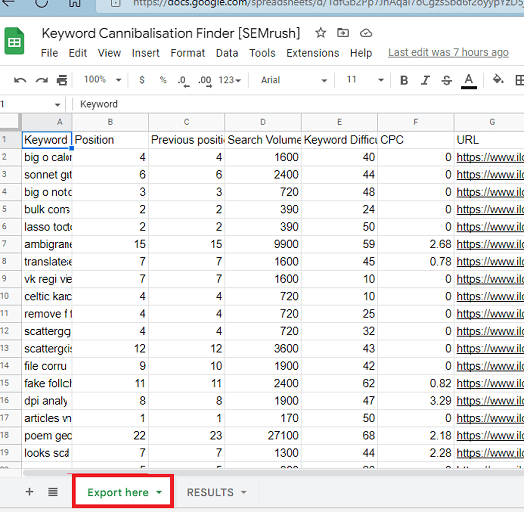Select the 'Position' header cell B1
The width and height of the screenshot is (524, 512).
click(x=110, y=140)
